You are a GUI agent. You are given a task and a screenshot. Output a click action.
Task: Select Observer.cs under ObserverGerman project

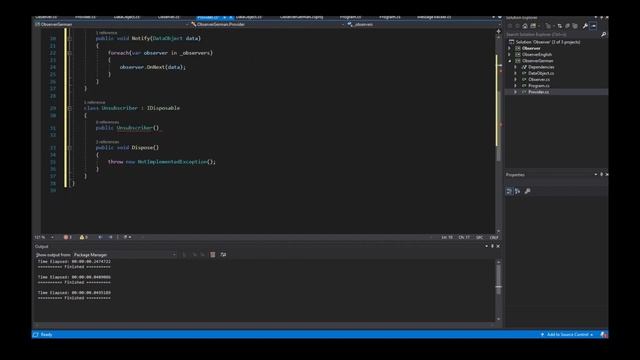[539, 80]
